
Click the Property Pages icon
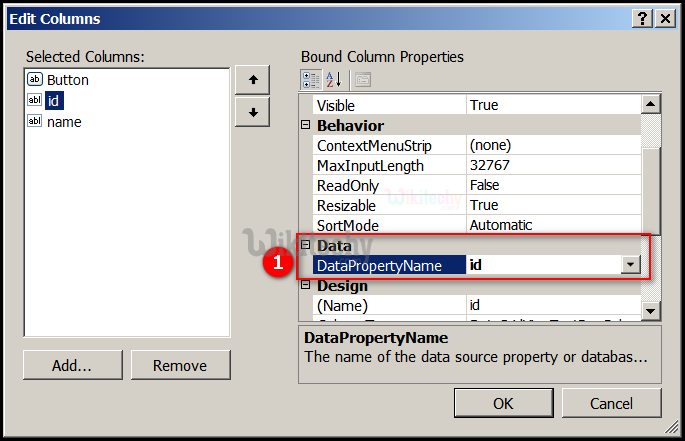362,80
